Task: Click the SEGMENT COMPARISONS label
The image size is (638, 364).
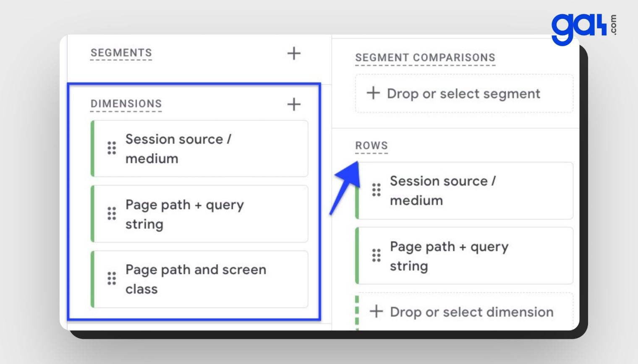Action: pyautogui.click(x=425, y=57)
